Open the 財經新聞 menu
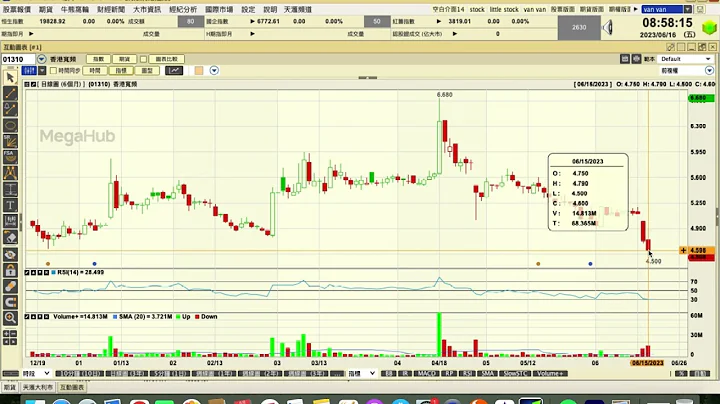Viewport: 720px width, 404px height. click(111, 9)
